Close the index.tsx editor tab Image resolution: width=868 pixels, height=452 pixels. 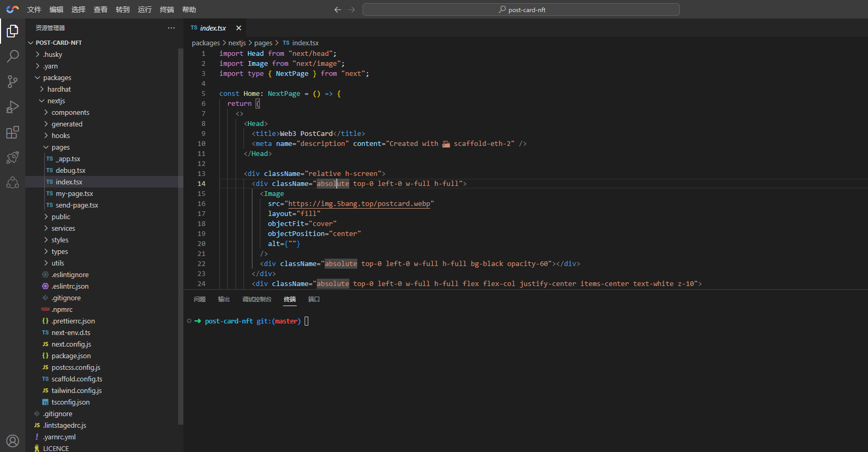point(239,28)
